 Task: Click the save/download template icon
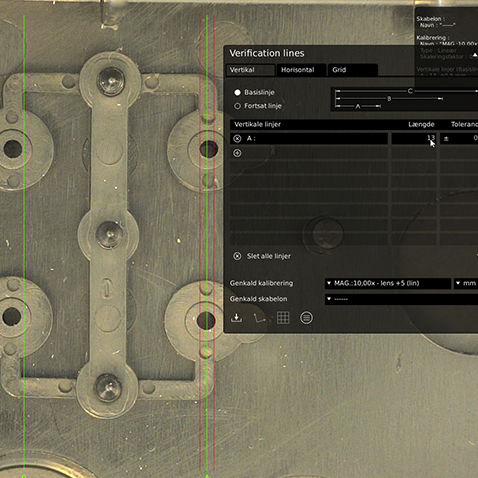(x=236, y=318)
